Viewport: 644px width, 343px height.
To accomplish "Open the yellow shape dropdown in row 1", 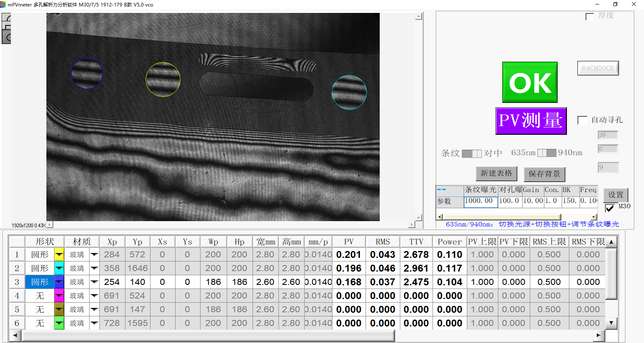I will click(x=59, y=255).
